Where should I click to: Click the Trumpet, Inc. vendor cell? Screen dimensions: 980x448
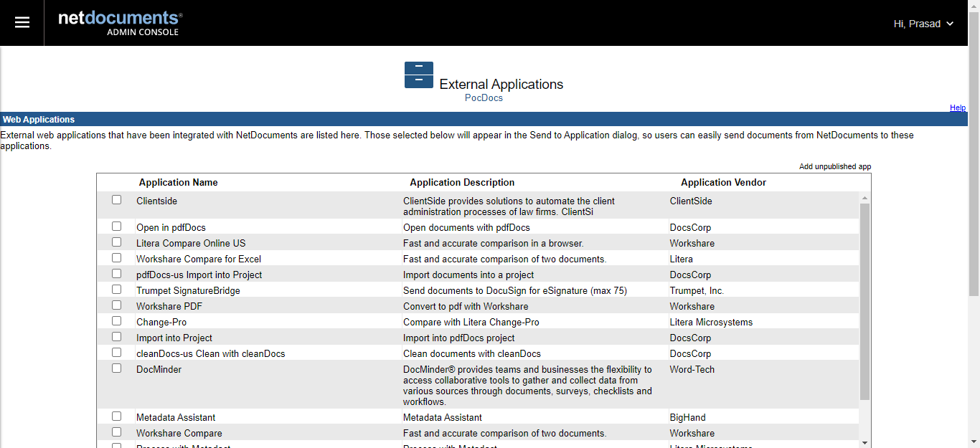(x=697, y=291)
